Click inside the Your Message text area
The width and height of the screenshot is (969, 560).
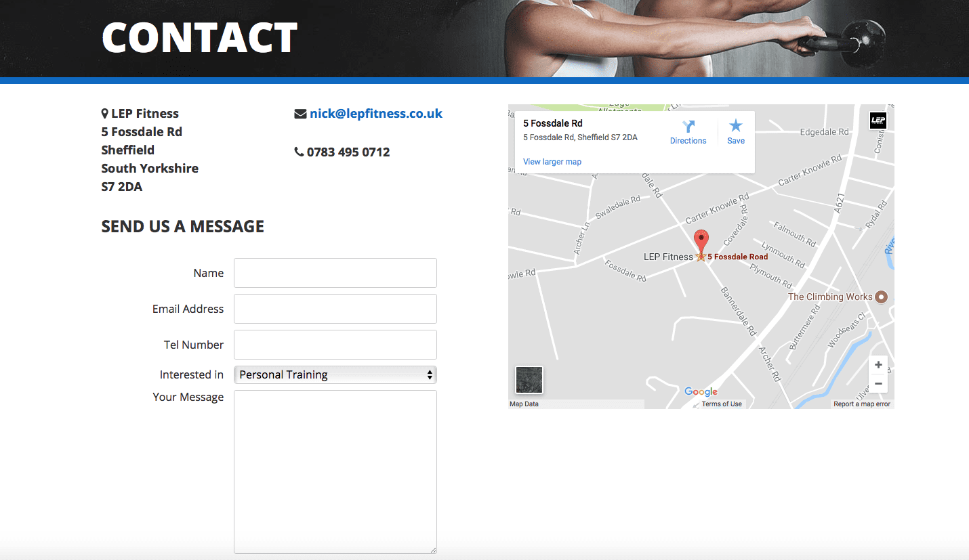point(335,472)
